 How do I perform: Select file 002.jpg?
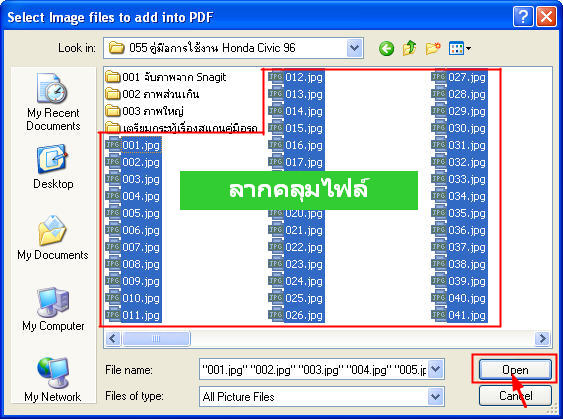(x=133, y=162)
